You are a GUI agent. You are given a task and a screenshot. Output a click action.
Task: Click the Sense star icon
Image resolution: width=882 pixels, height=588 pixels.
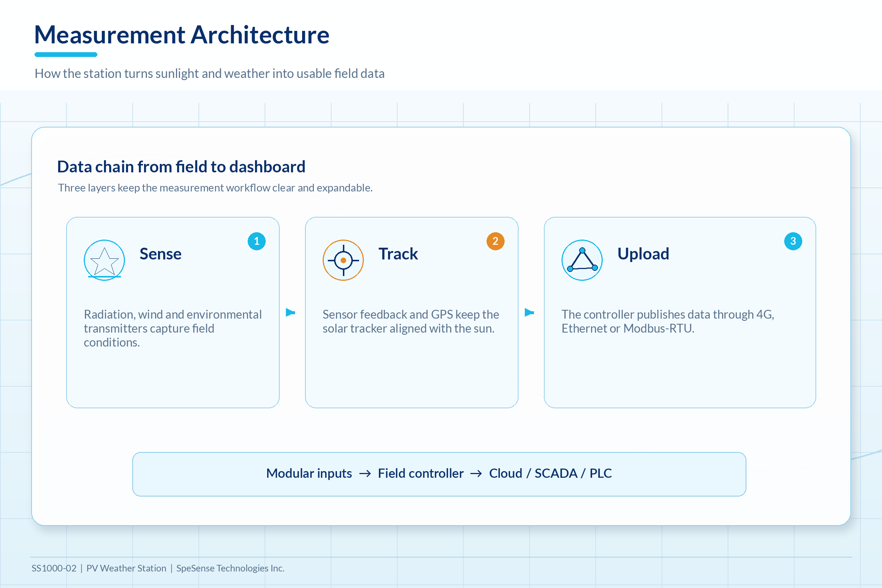[x=104, y=260]
